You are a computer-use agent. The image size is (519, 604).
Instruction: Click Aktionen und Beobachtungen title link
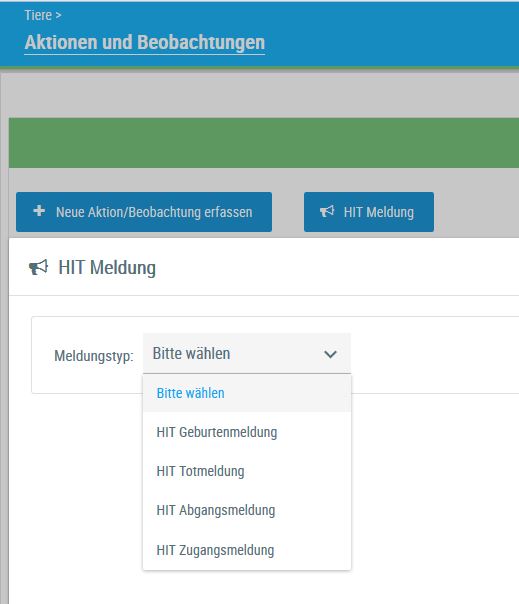tap(144, 42)
